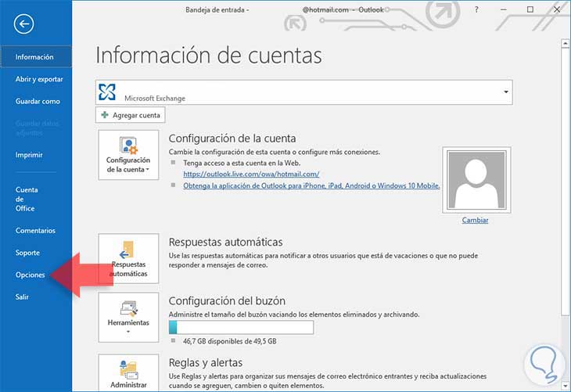Click the scrollbar down arrow

(x=566, y=385)
